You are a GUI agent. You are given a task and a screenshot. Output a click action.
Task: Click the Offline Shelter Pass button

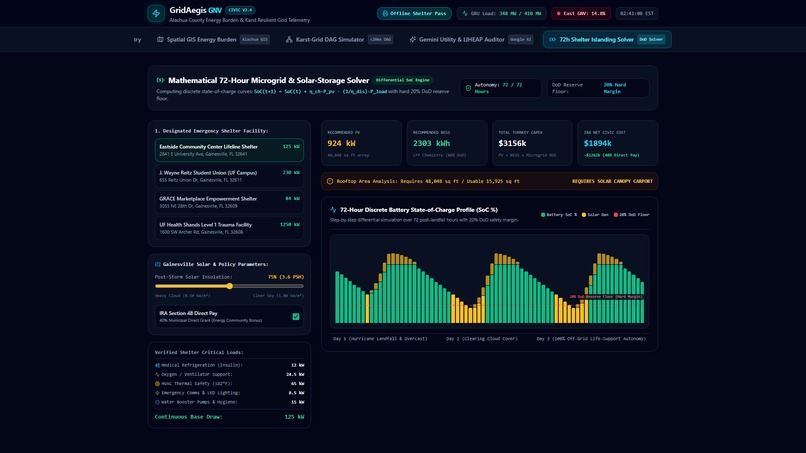[x=414, y=13]
